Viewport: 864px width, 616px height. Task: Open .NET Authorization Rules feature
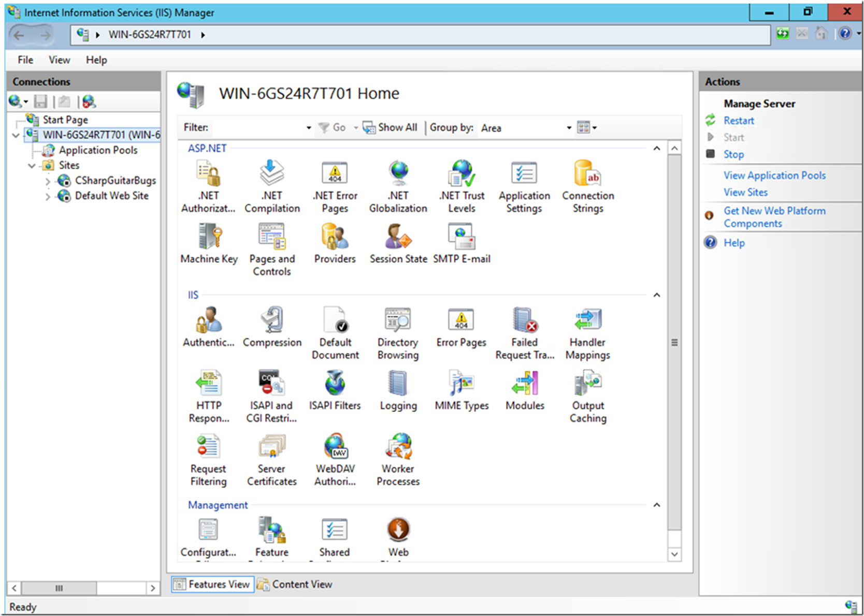208,186
